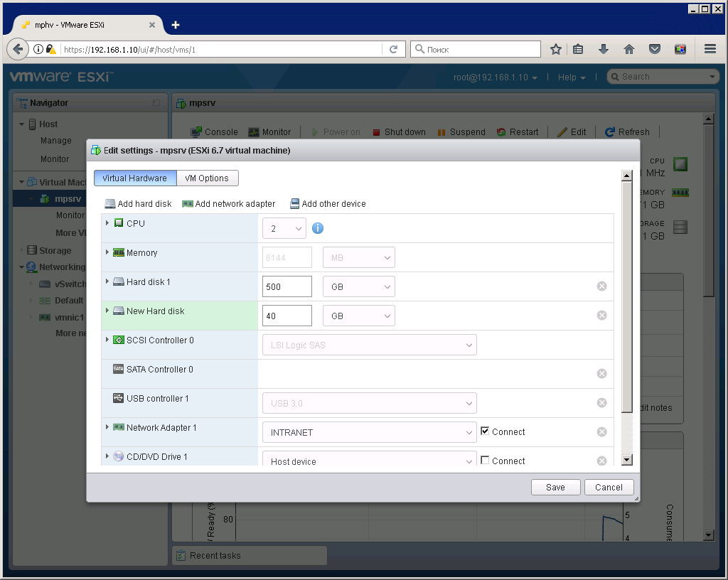Click Suspend in VM toolbar
Screen dimensions: 728x580
461,132
